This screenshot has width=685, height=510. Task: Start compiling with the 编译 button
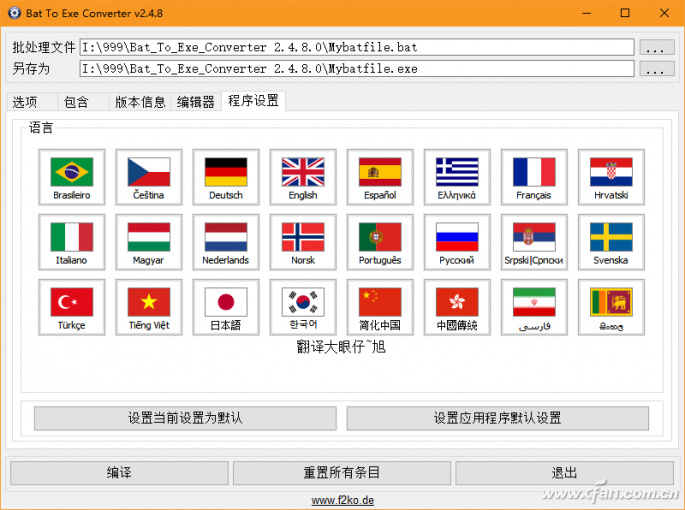pyautogui.click(x=119, y=473)
